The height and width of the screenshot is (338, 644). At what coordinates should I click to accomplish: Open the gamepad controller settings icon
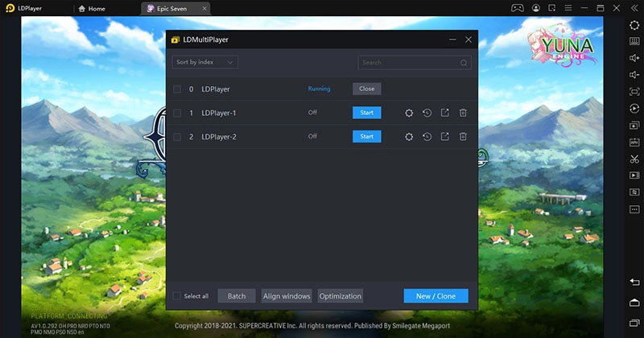pos(517,8)
